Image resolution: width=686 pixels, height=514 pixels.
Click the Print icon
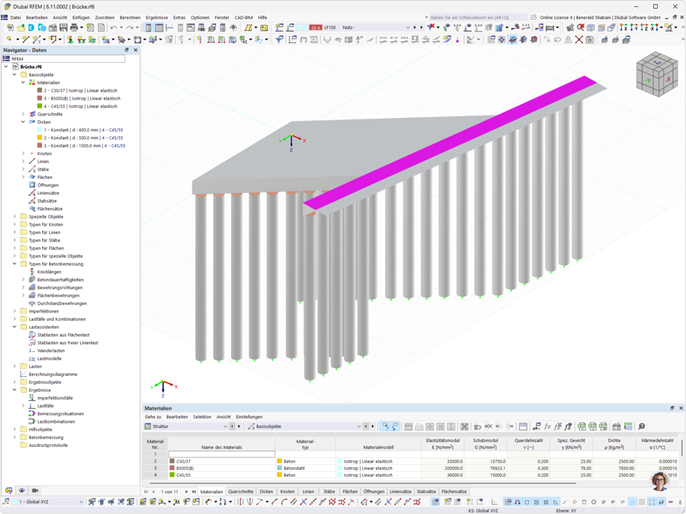pyautogui.click(x=74, y=28)
